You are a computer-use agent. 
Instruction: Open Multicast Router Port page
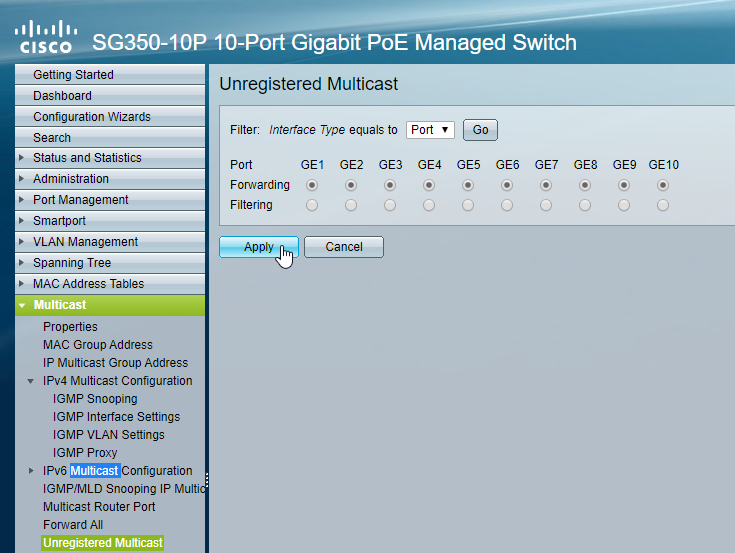click(99, 507)
